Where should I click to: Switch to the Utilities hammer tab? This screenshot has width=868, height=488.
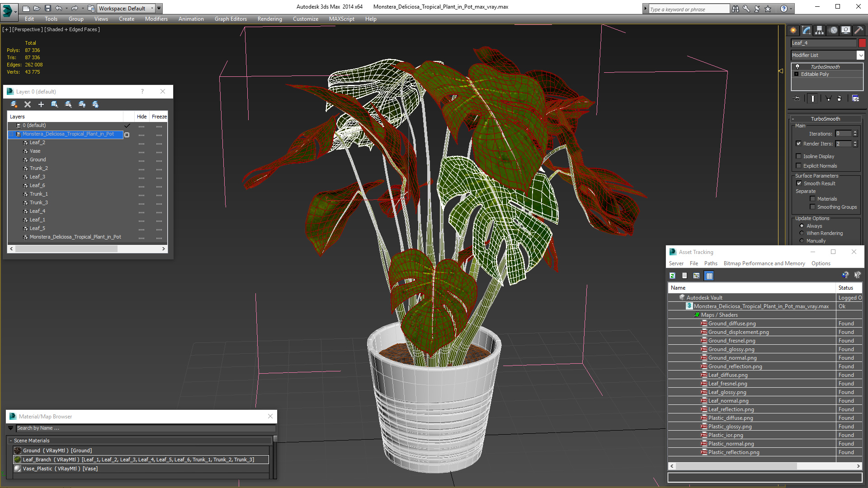click(x=859, y=30)
